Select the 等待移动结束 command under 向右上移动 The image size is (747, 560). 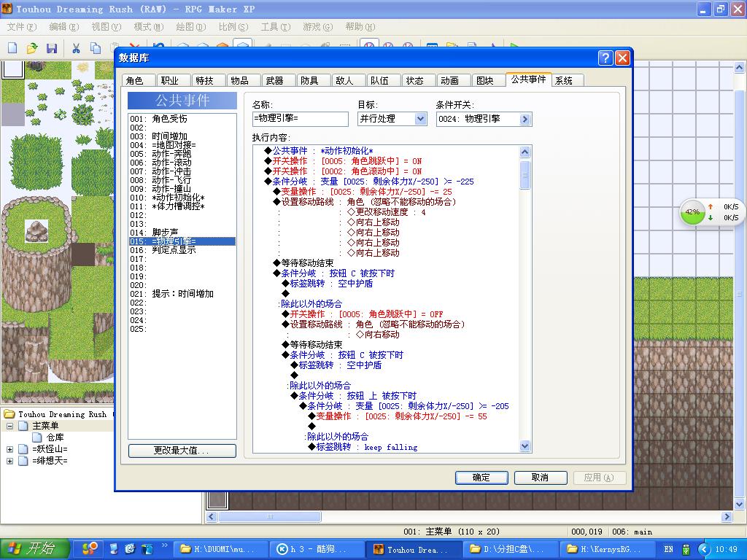tap(303, 262)
